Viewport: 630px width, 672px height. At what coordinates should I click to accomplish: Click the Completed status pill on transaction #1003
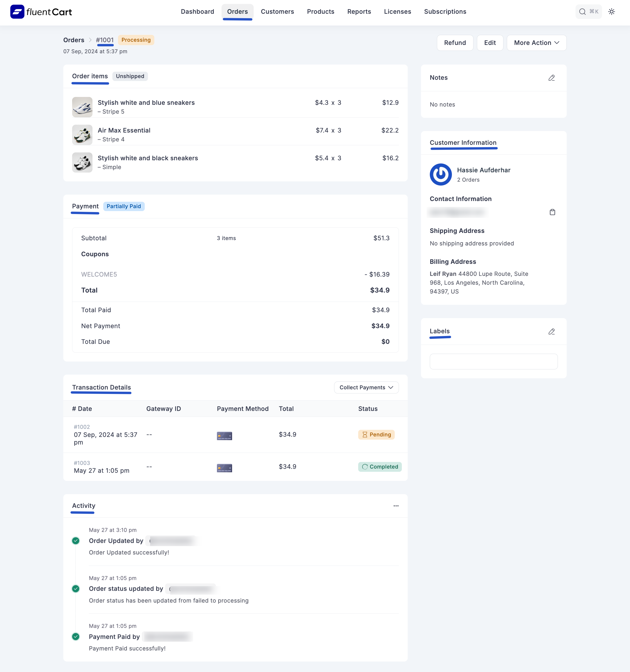pyautogui.click(x=380, y=467)
